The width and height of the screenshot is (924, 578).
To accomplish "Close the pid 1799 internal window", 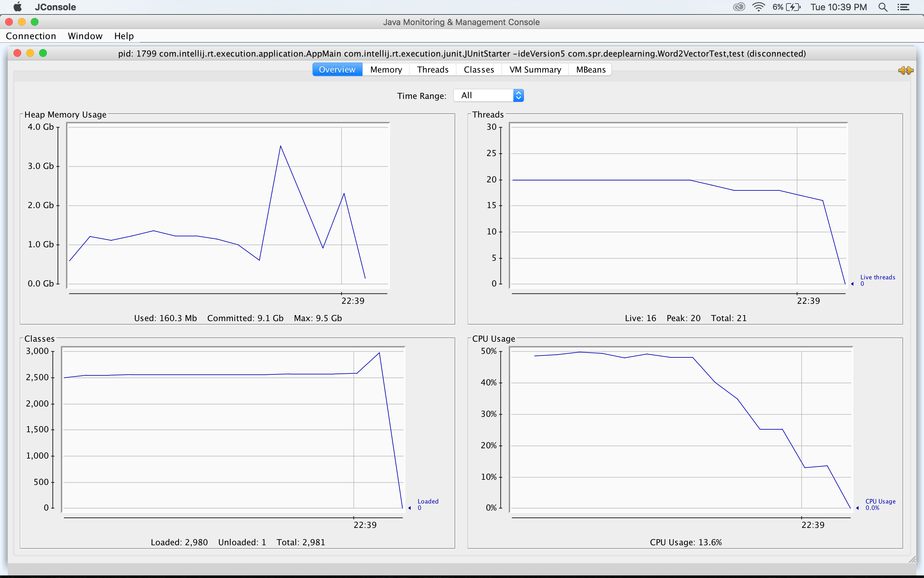I will click(17, 53).
